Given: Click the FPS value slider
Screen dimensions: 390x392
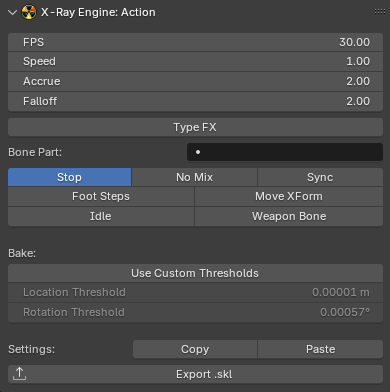Looking at the screenshot, I should (195, 42).
